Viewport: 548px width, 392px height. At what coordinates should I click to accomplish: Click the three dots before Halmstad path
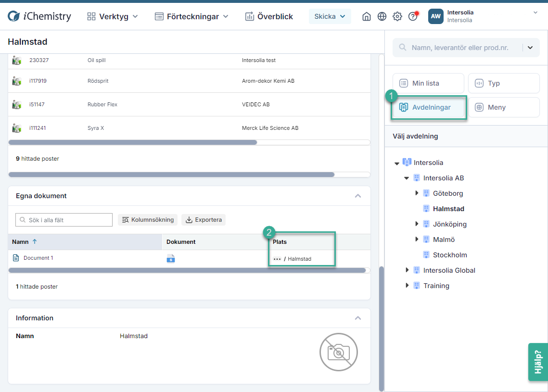[x=277, y=259]
